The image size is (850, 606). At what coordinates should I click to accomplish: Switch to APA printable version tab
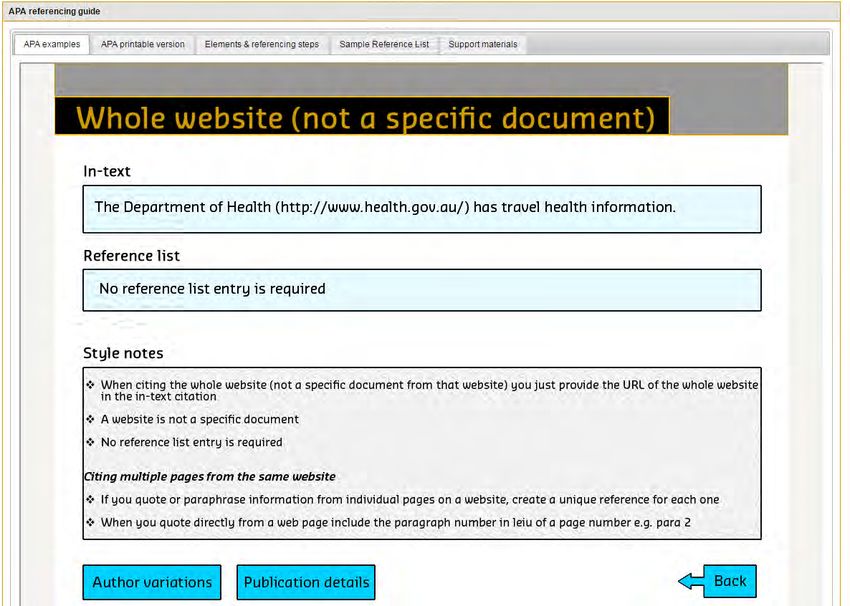pos(143,44)
